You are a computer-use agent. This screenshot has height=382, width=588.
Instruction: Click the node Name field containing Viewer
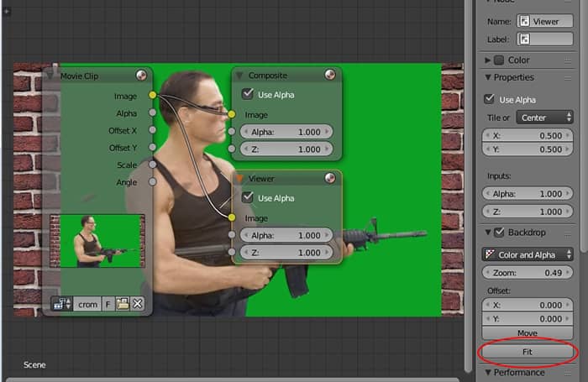pos(544,21)
